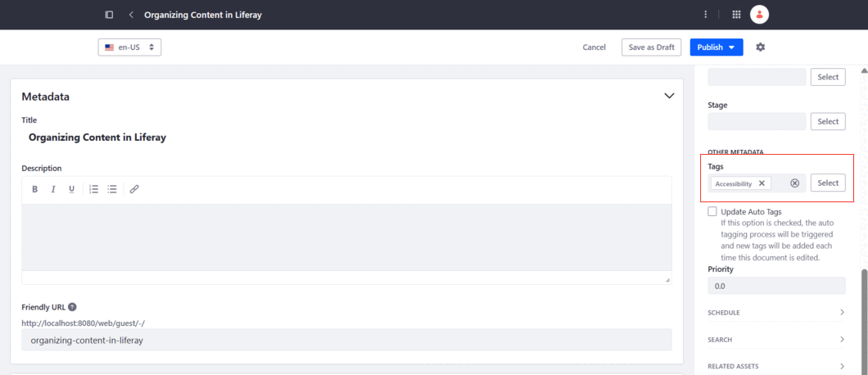Insert link in Description editor
Screen dimensions: 868x375
pos(134,189)
